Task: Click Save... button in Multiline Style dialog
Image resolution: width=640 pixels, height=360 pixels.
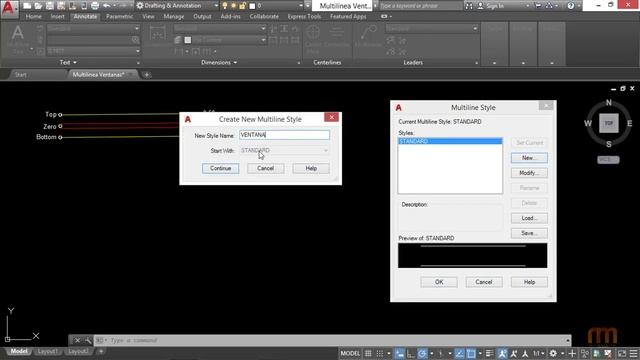Action: click(529, 233)
